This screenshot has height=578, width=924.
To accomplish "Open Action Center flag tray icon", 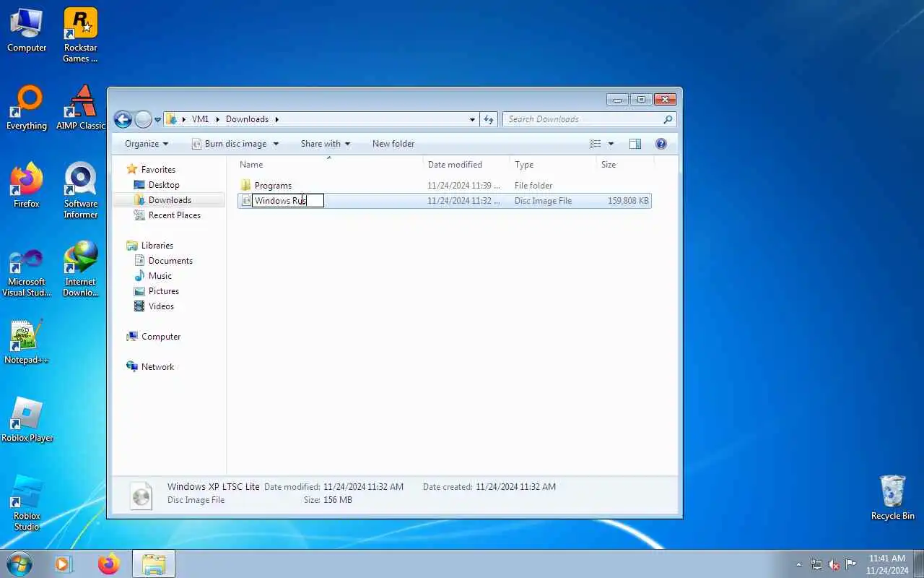I will pos(851,564).
